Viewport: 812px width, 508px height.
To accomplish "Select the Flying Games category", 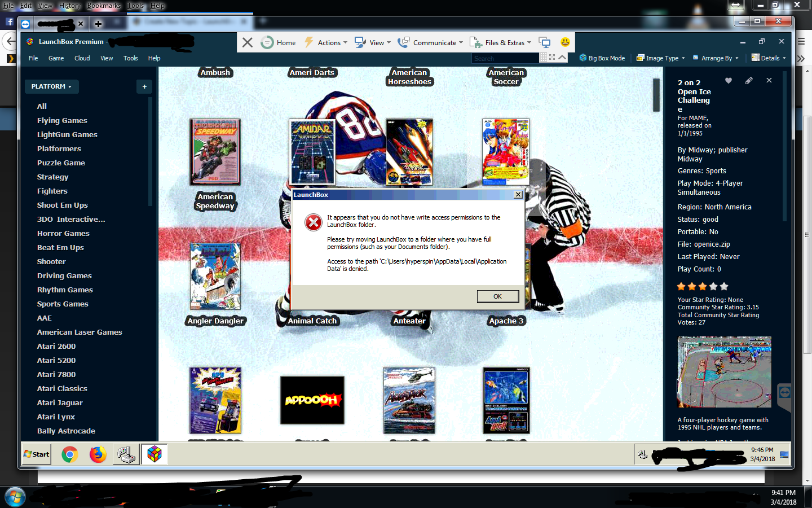I will (x=62, y=120).
